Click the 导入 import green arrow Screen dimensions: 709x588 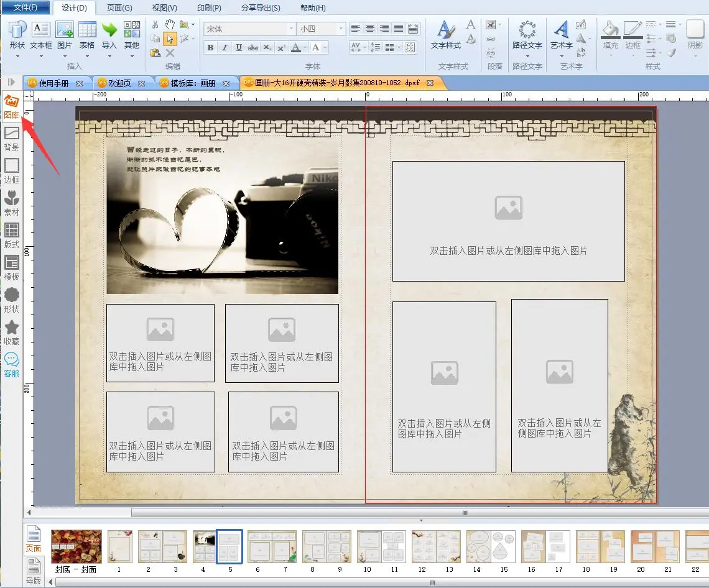109,35
